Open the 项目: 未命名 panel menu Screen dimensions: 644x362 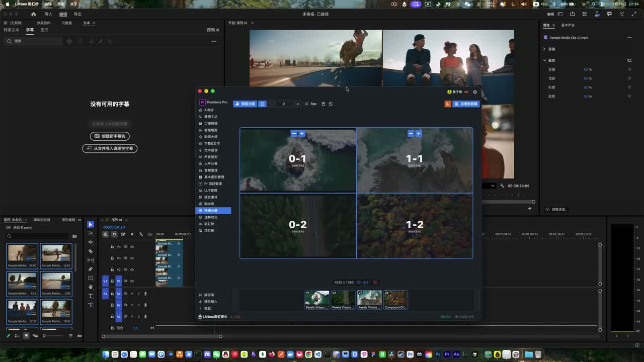coord(26,220)
